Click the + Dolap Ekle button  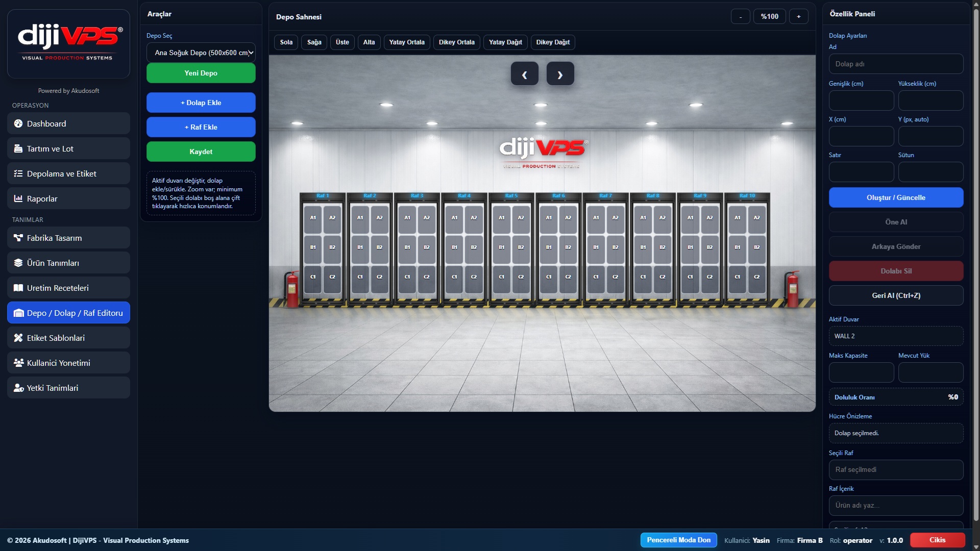pyautogui.click(x=201, y=103)
